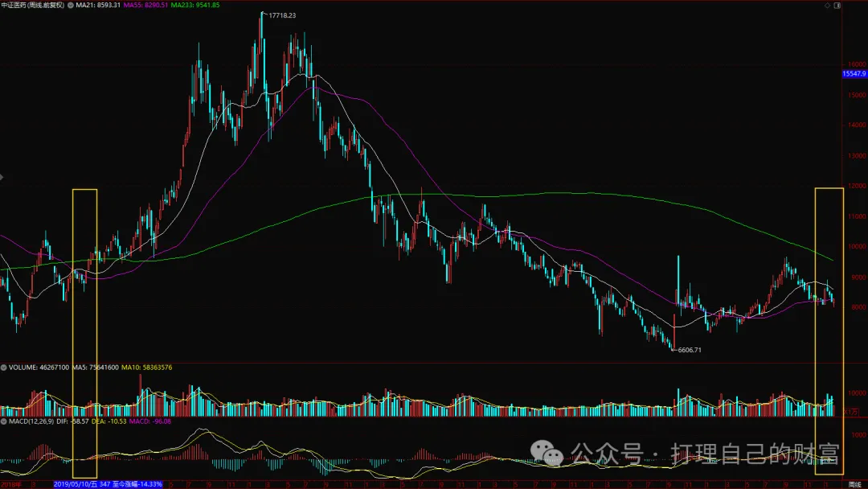Screen dimensions: 868x489
Task: Click the 2019/05/10 date info bar
Action: point(108,484)
